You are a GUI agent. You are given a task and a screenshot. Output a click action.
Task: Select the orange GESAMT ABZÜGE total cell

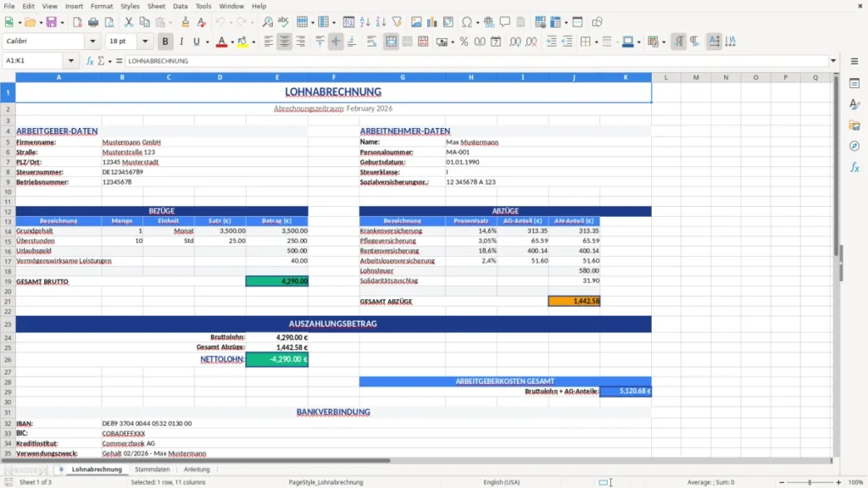point(574,301)
